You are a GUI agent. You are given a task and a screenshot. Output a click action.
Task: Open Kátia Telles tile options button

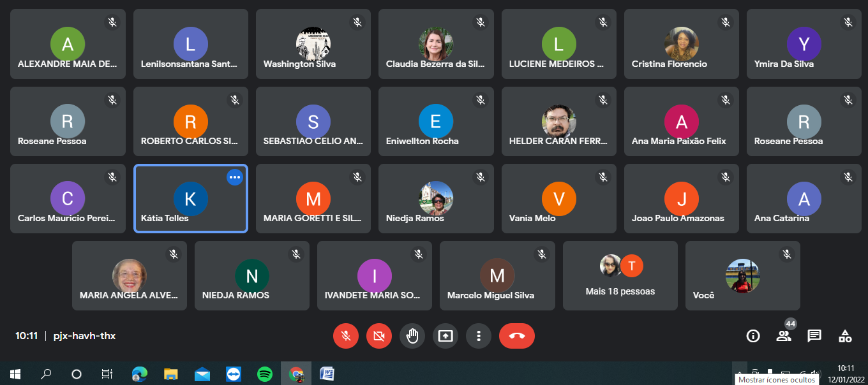(235, 177)
